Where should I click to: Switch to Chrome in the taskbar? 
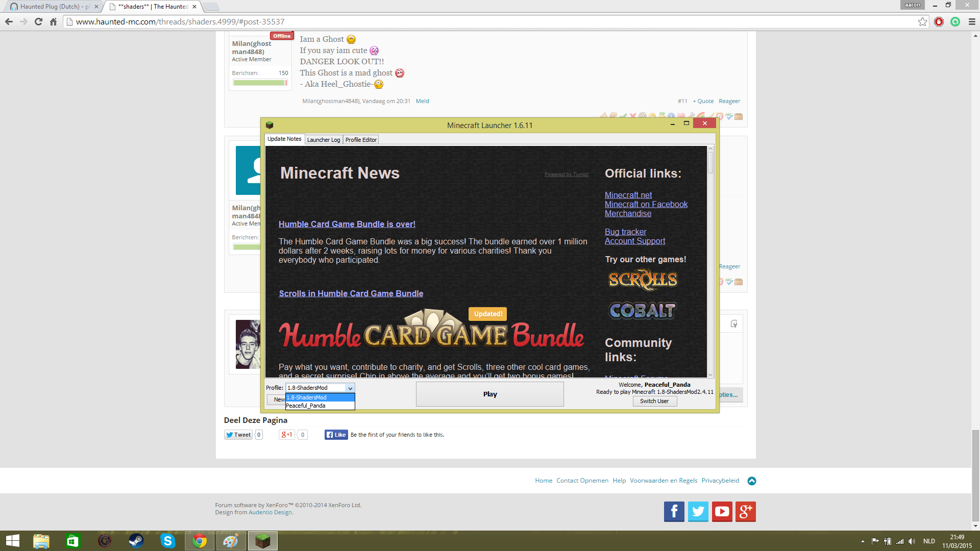pos(200,541)
